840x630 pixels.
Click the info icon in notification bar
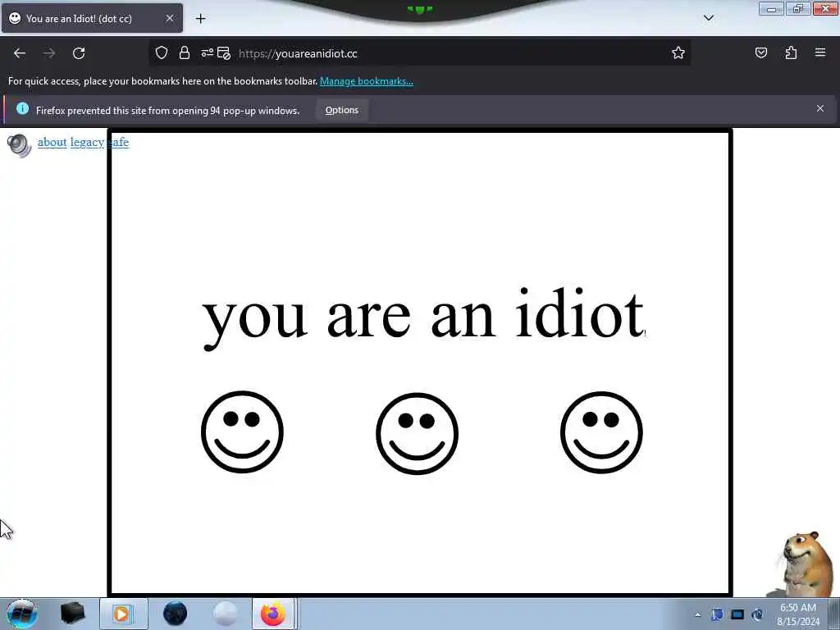pos(22,109)
